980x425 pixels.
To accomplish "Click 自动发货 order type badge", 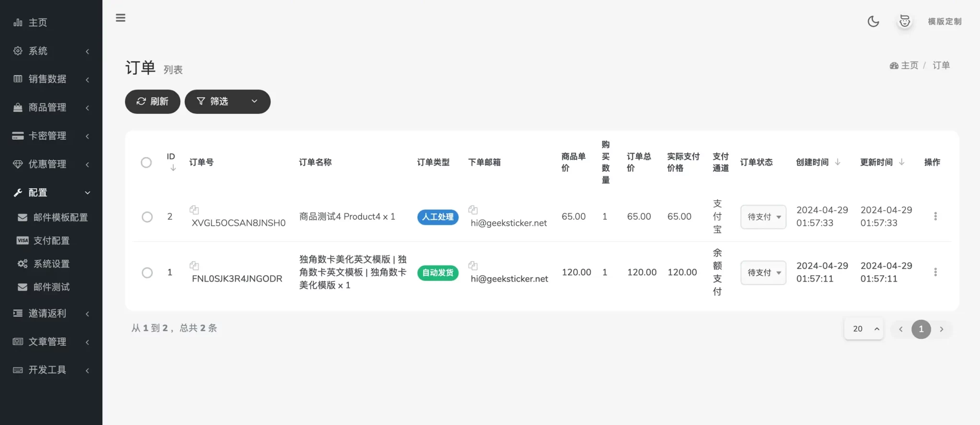I will tap(438, 273).
